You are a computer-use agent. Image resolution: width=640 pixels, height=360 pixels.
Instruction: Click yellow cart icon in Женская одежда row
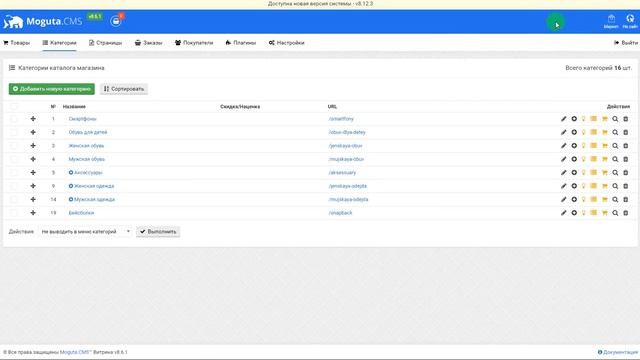pyautogui.click(x=604, y=186)
